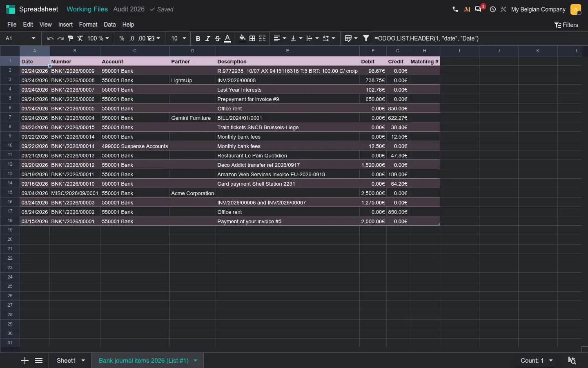The height and width of the screenshot is (368, 588).
Task: Open the font size 10 dropdown
Action: (178, 38)
